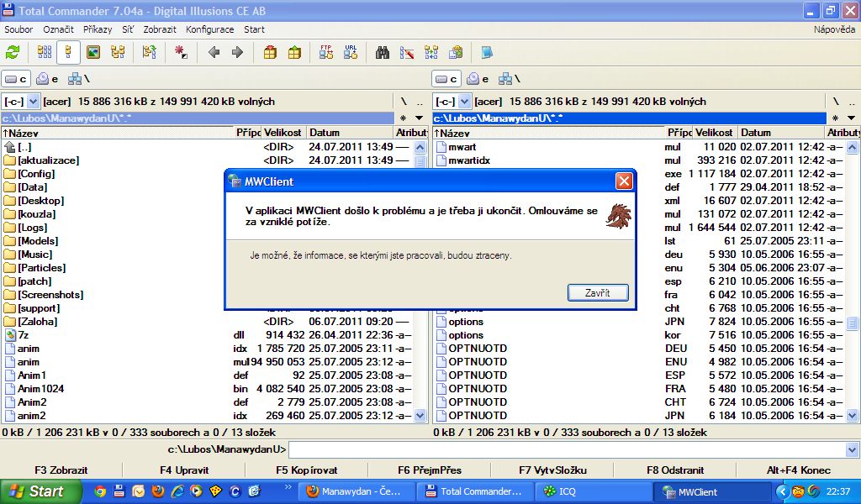The image size is (861, 504).
Task: Click the unpack files toolbar icon
Action: (295, 53)
